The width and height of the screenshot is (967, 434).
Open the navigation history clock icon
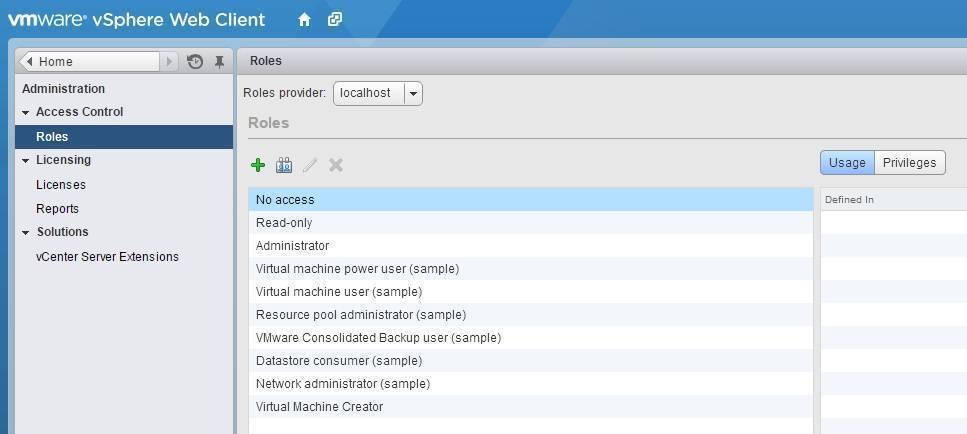click(195, 62)
